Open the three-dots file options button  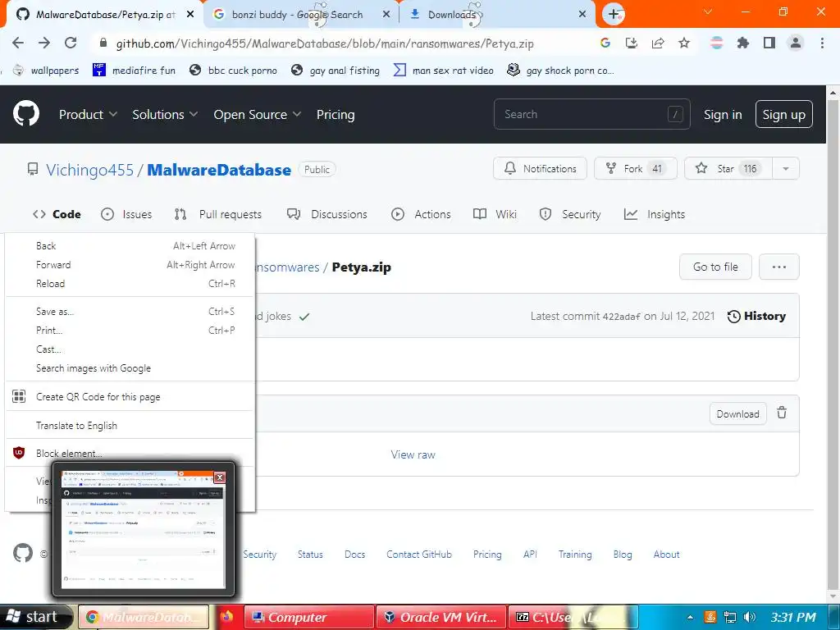pyautogui.click(x=779, y=267)
